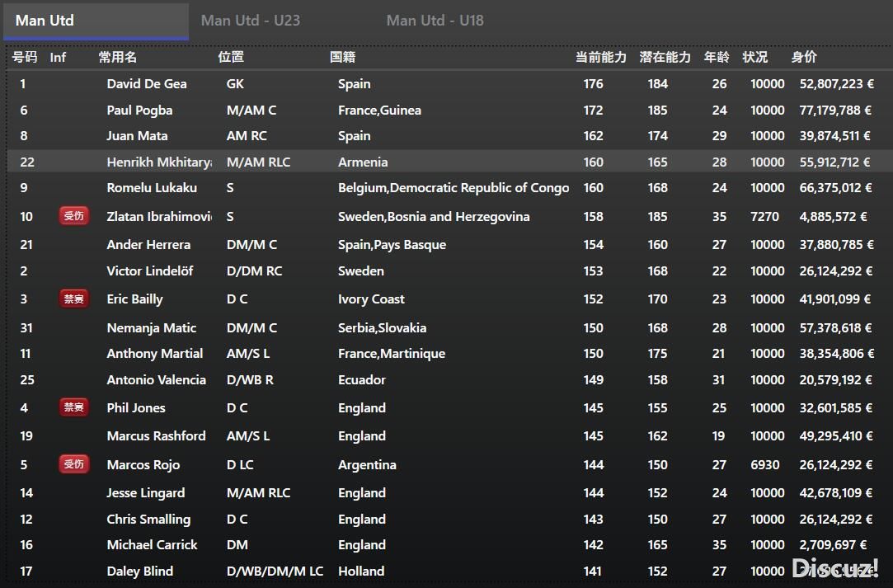
Task: Switch to the Man Utd tab
Action: coord(96,21)
